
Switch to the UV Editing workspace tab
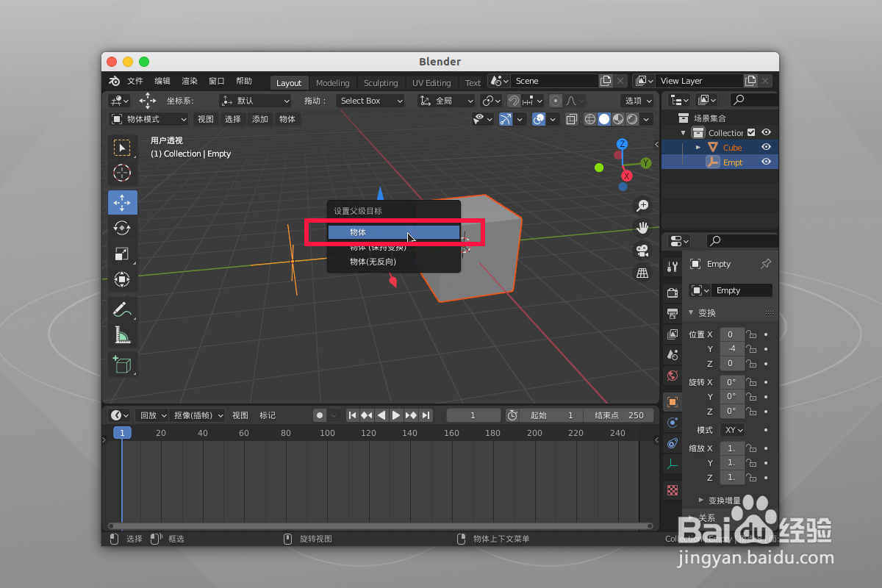click(x=431, y=83)
